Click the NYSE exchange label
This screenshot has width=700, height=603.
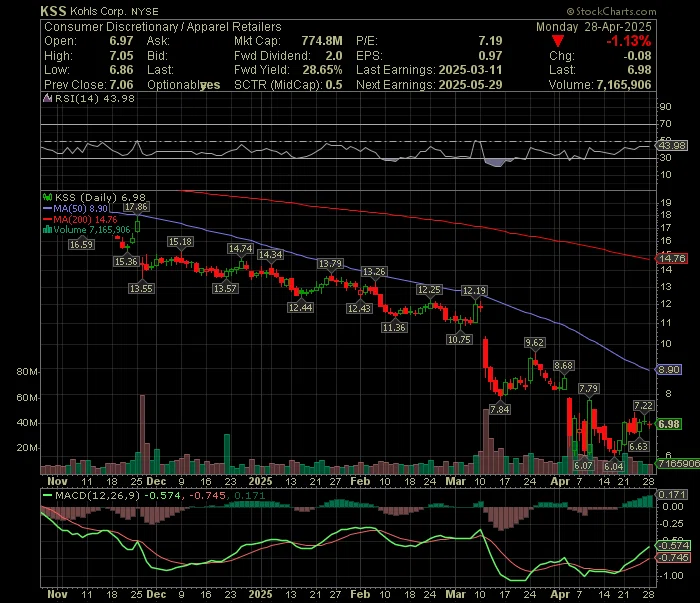pos(145,12)
